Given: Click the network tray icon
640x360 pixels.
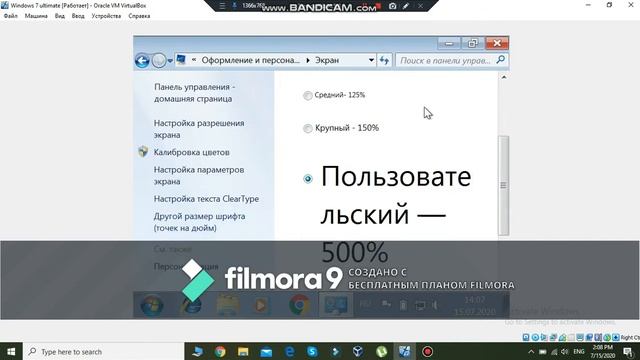Looking at the screenshot, I should pos(554,351).
